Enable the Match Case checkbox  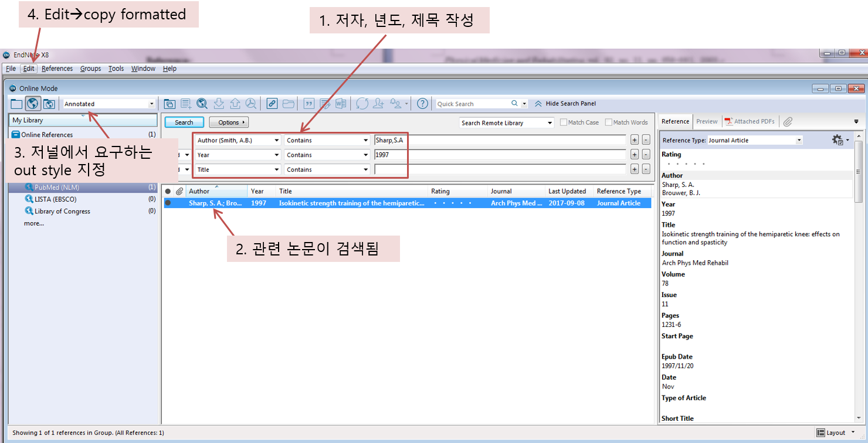tap(564, 122)
